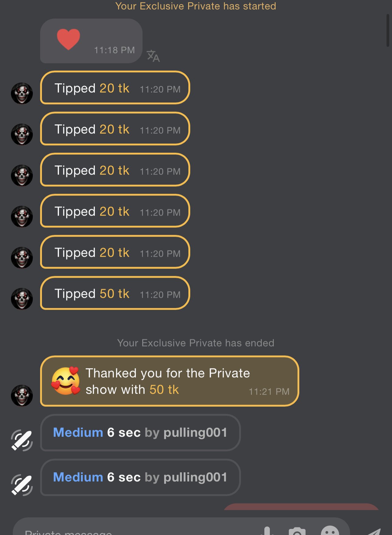Open pulling001 username in first Medium message
The image size is (392, 535).
click(195, 433)
